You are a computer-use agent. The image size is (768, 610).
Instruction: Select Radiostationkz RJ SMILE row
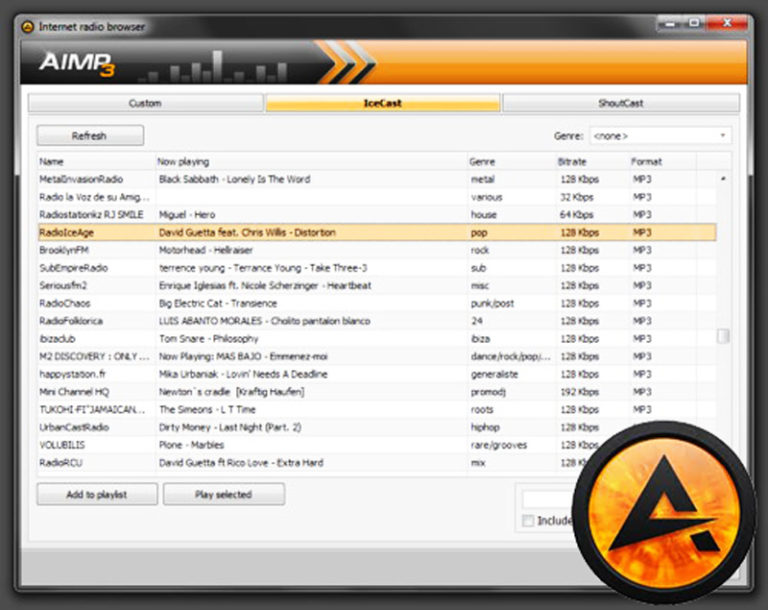[x=377, y=215]
